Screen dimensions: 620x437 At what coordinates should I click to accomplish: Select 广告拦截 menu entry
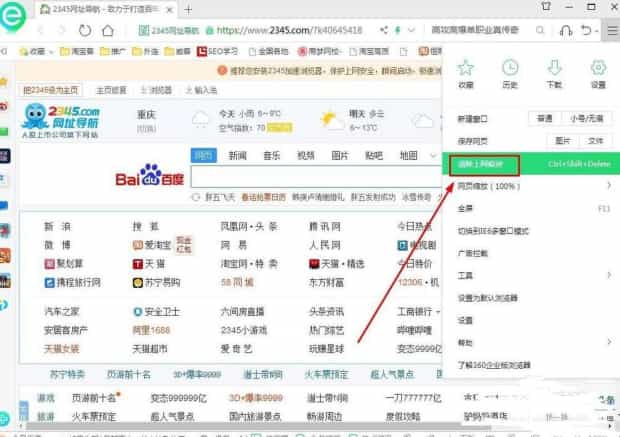click(531, 253)
